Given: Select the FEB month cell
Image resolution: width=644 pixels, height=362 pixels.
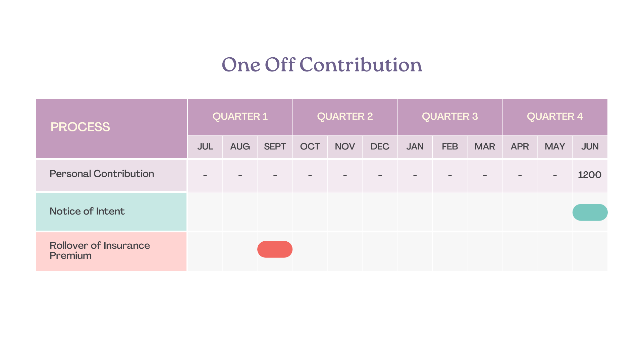Looking at the screenshot, I should coord(450,147).
